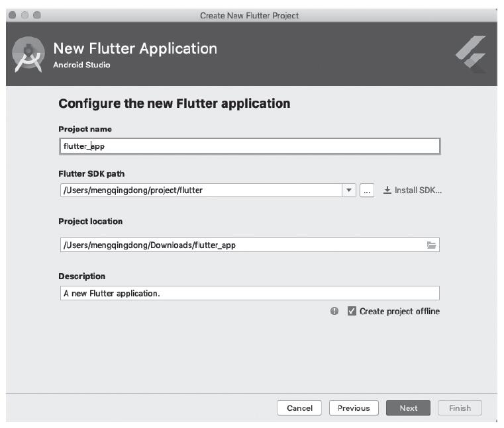This screenshot has width=504, height=428.
Task: Minimize the dialog with the yellow window button
Action: point(25,15)
